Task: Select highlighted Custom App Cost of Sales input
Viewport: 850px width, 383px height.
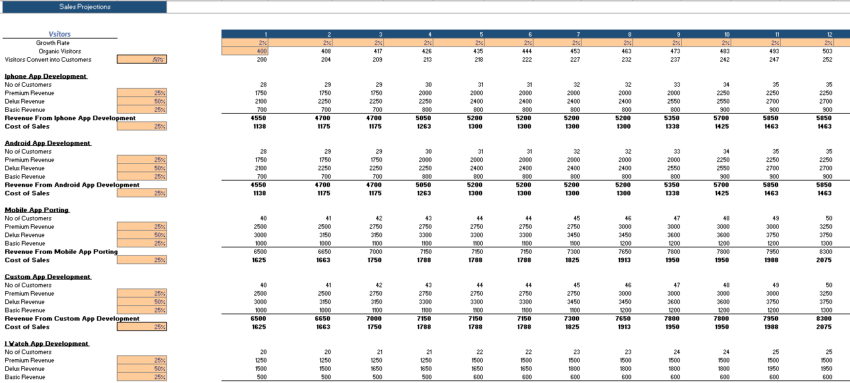Action: click(141, 327)
